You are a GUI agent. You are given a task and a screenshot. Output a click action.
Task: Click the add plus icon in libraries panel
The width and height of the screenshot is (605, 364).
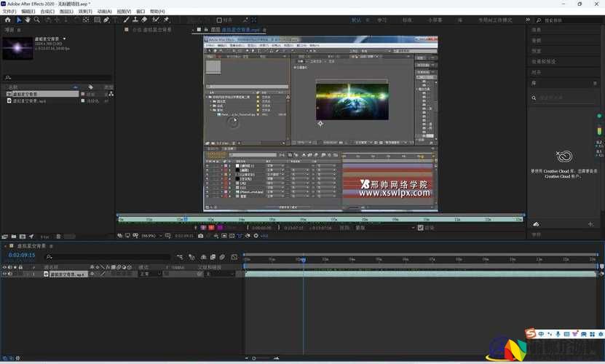[x=590, y=224]
